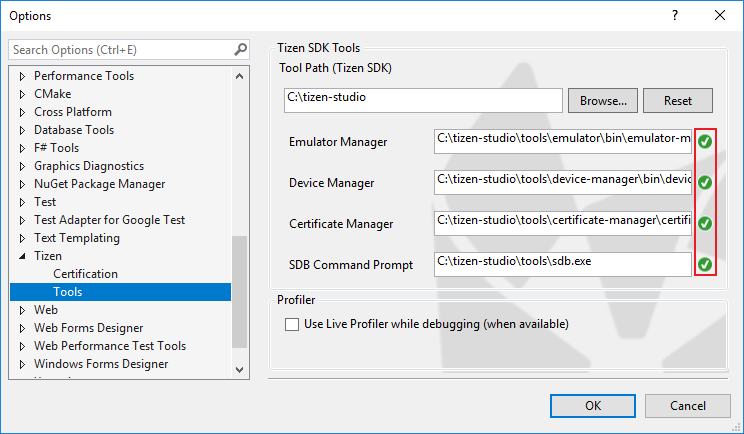Click the Performance Tools label
The height and width of the screenshot is (434, 744).
84,76
